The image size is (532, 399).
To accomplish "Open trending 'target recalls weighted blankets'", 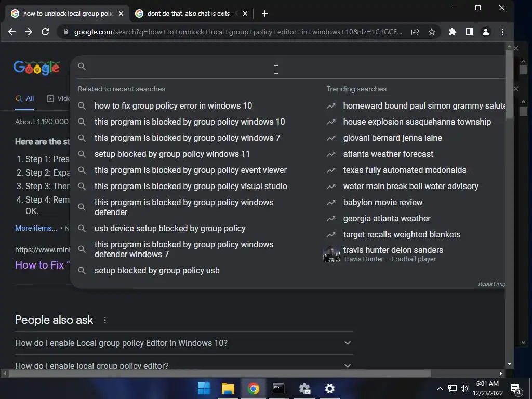I will point(402,234).
